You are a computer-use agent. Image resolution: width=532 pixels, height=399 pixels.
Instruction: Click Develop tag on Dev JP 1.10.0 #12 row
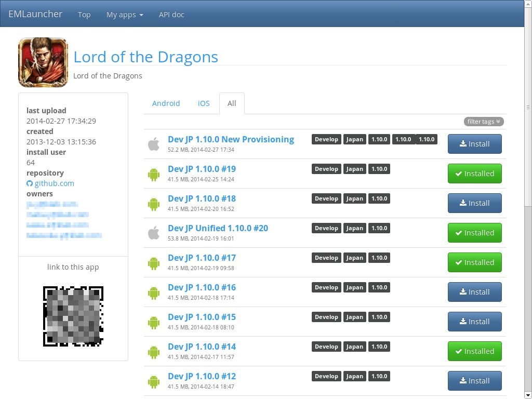pos(326,376)
